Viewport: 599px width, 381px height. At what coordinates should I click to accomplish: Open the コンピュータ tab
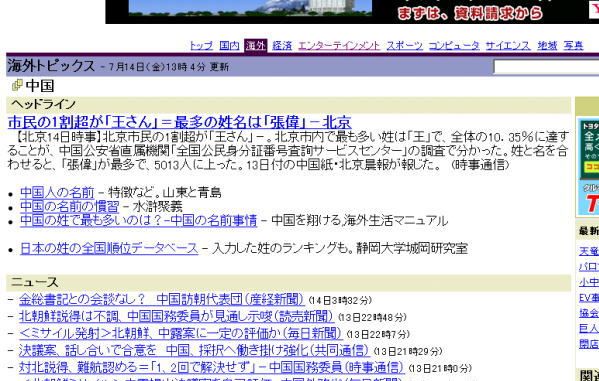454,46
